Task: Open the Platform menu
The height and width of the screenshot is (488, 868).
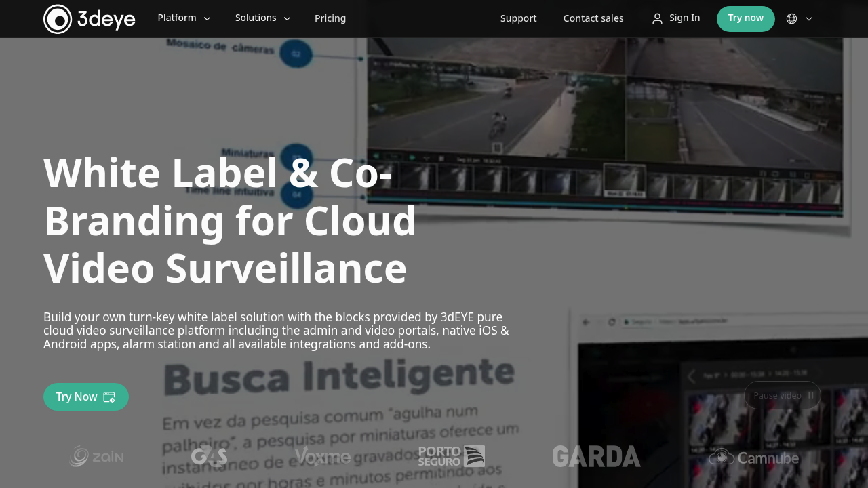Action: (x=177, y=18)
